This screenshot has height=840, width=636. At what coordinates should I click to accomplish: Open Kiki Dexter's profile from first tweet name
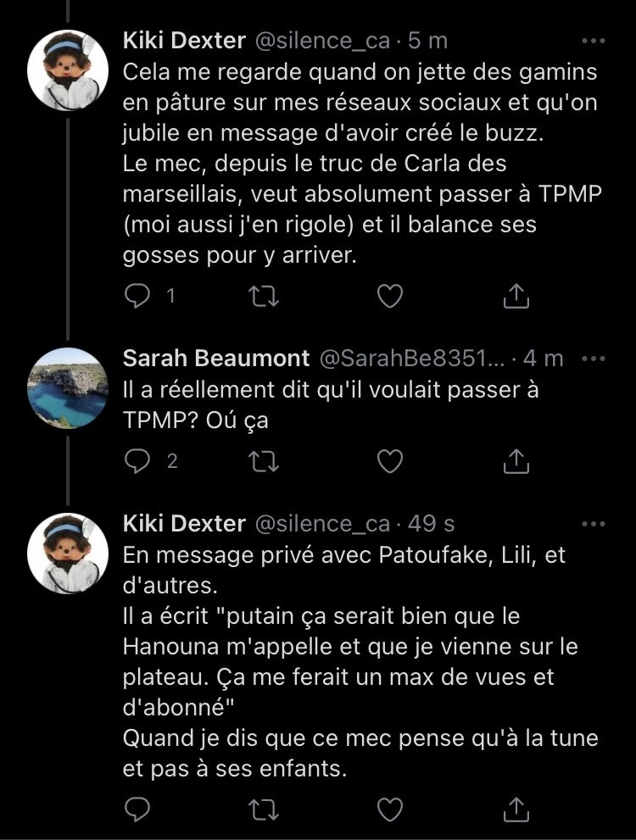click(183, 41)
